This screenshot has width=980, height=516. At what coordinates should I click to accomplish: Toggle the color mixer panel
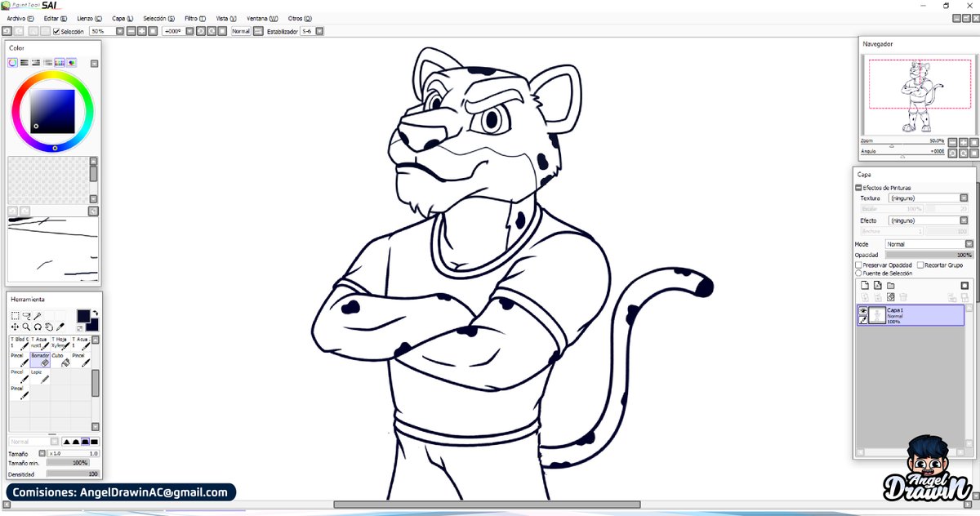coord(47,63)
